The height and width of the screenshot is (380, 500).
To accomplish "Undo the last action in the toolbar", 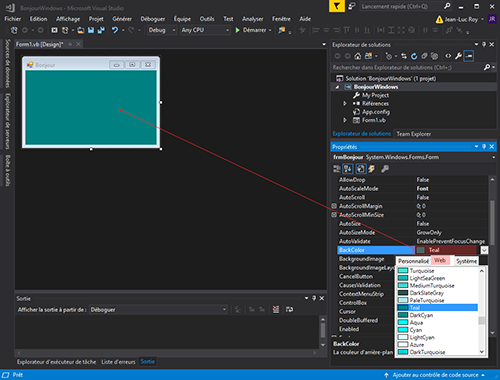I will coord(115,30).
